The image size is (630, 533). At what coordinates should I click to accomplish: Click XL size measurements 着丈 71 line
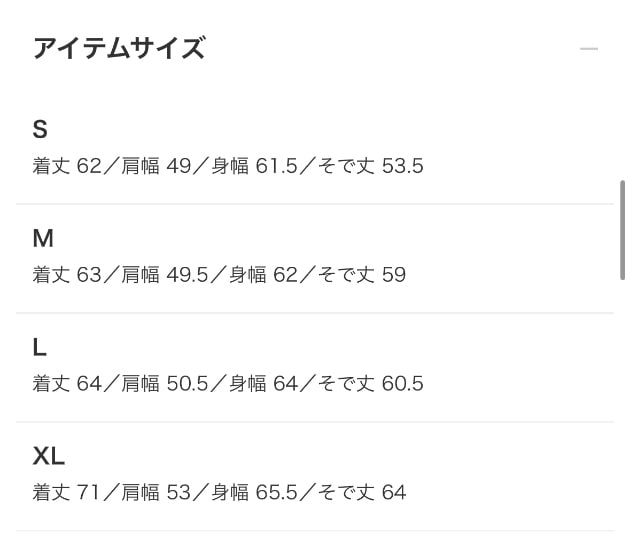click(x=219, y=492)
